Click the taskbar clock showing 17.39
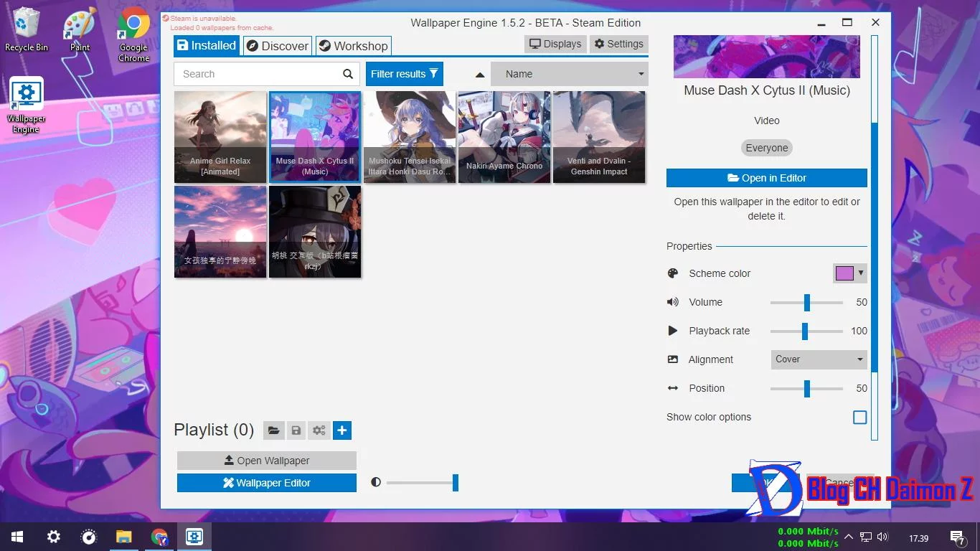Screen dimensions: 980x551 click(918, 538)
